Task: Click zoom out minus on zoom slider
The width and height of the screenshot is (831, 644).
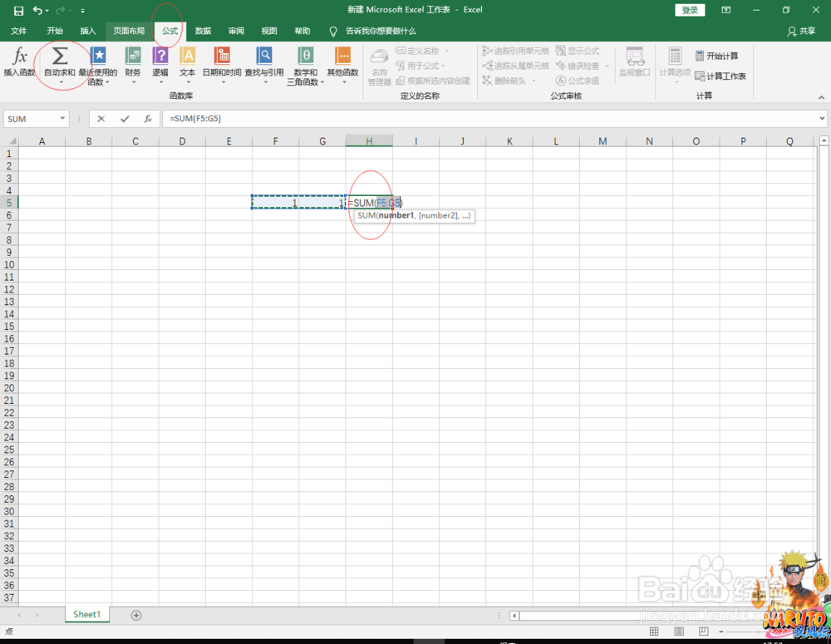Action: point(721,632)
